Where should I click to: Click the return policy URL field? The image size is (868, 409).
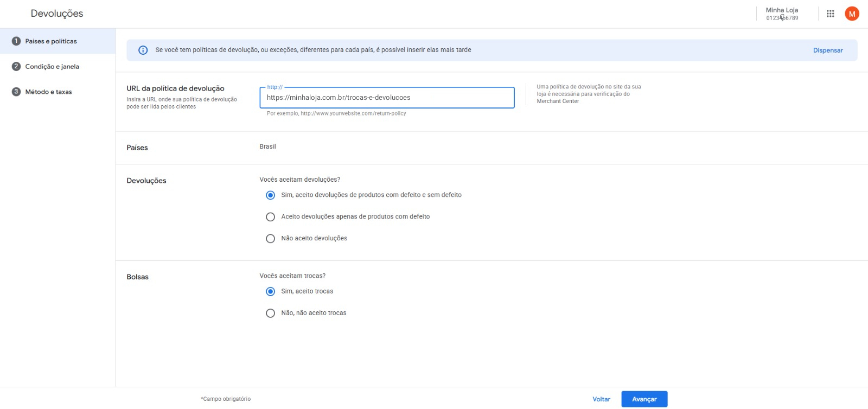click(386, 98)
